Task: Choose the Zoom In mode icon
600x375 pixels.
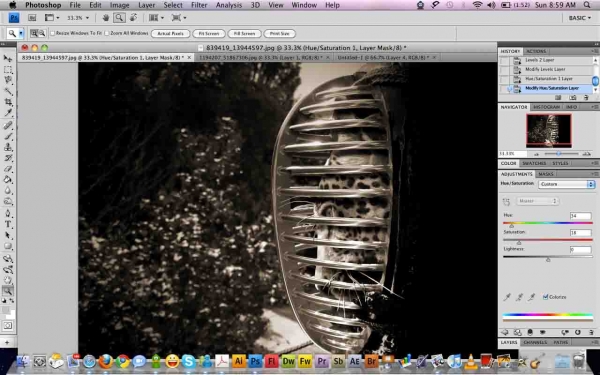Action: (x=34, y=33)
